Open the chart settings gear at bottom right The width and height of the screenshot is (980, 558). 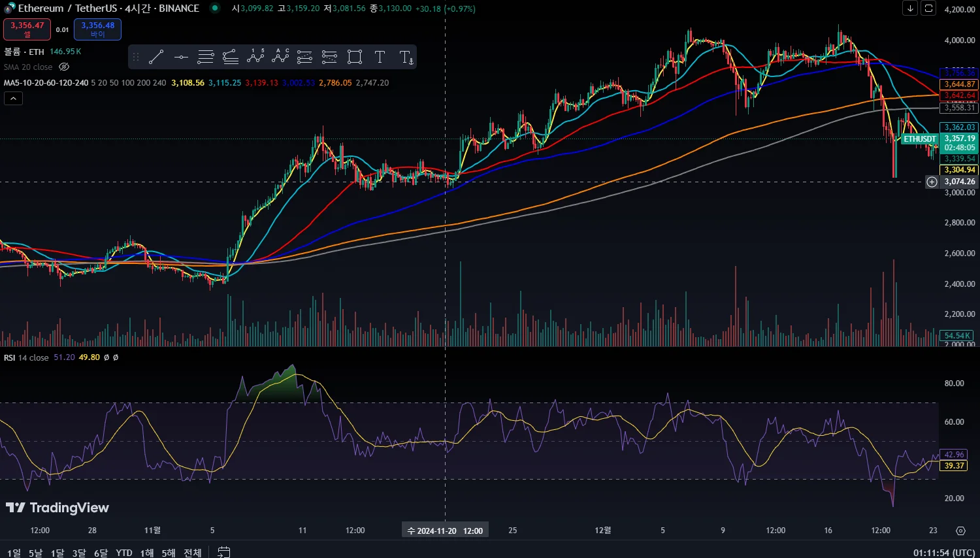pos(960,531)
